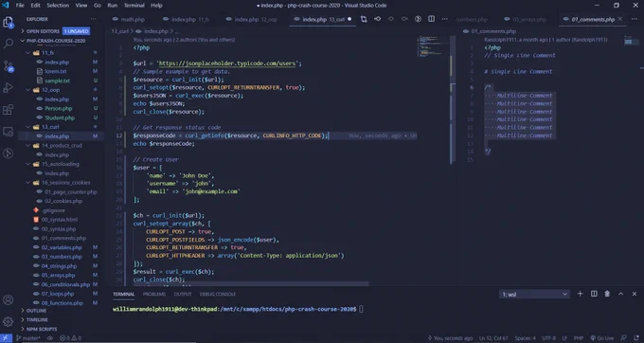Image resolution: width=644 pixels, height=343 pixels.
Task: Open the Help menu
Action: 156,6
